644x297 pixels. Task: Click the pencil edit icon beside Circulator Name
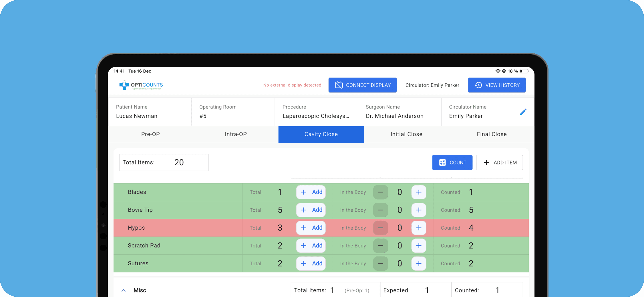(x=523, y=112)
